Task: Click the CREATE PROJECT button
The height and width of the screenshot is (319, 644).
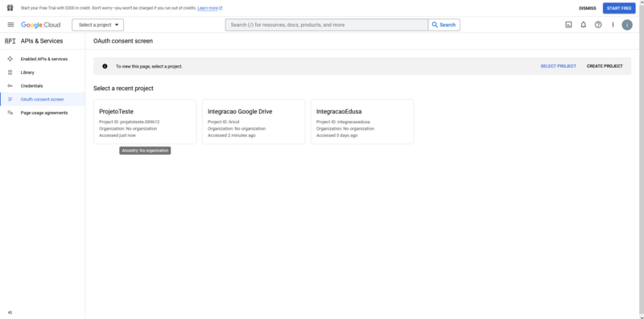Action: [605, 66]
